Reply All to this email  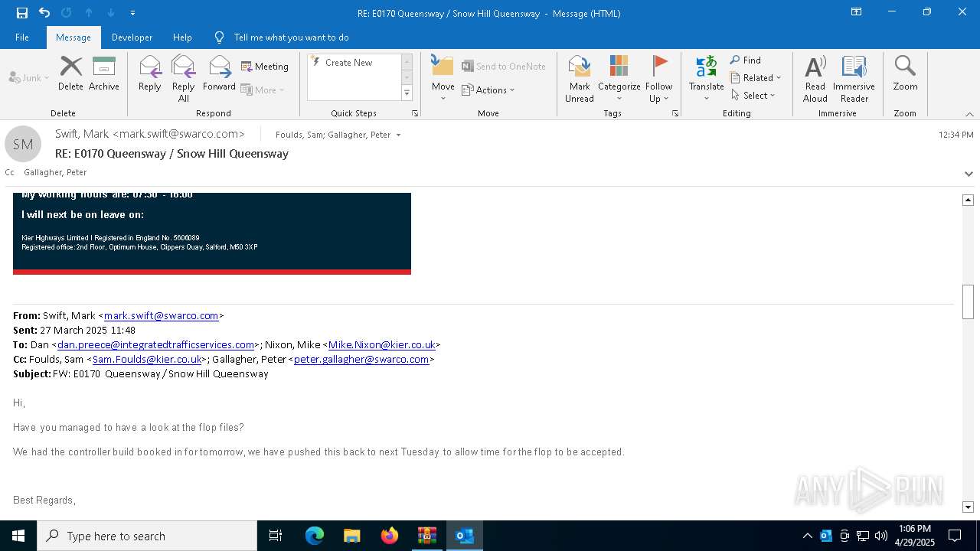coord(184,78)
